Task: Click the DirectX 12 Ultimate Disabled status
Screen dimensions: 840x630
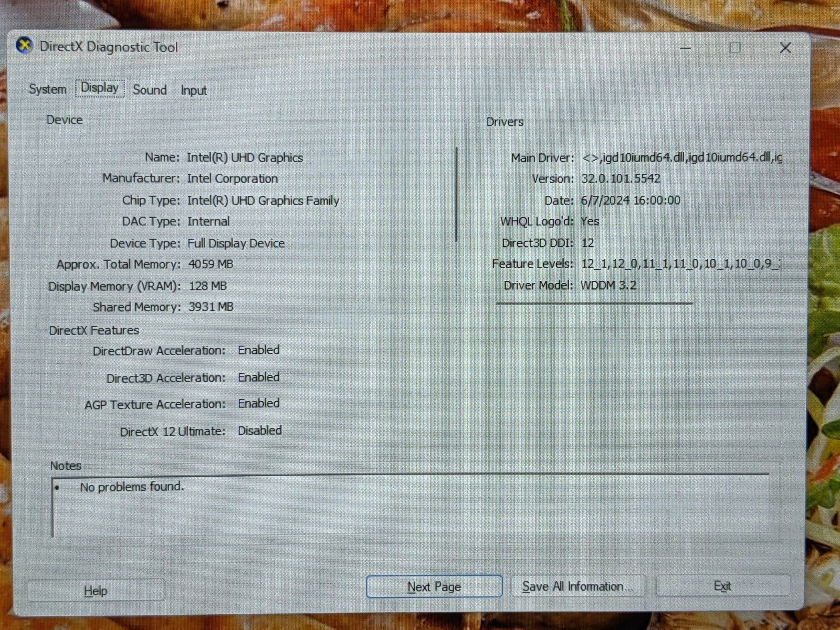Action: 260,430
